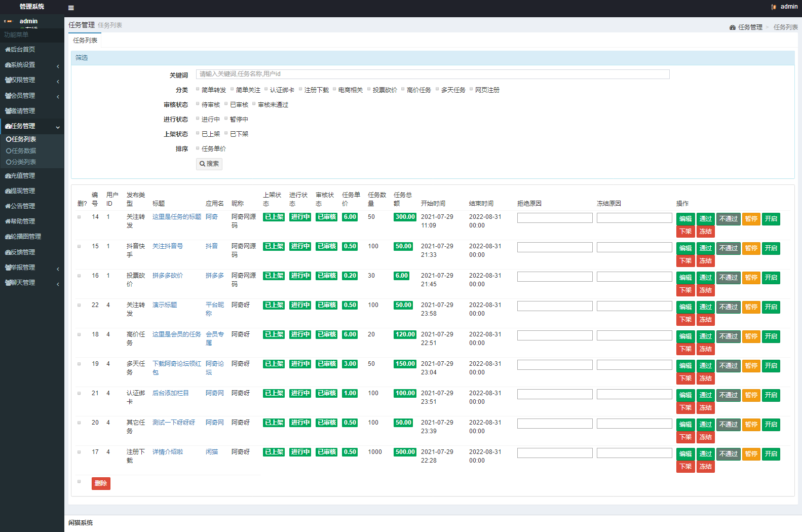Check the 简单转发 category filter
This screenshot has height=532, width=802.
coord(198,89)
